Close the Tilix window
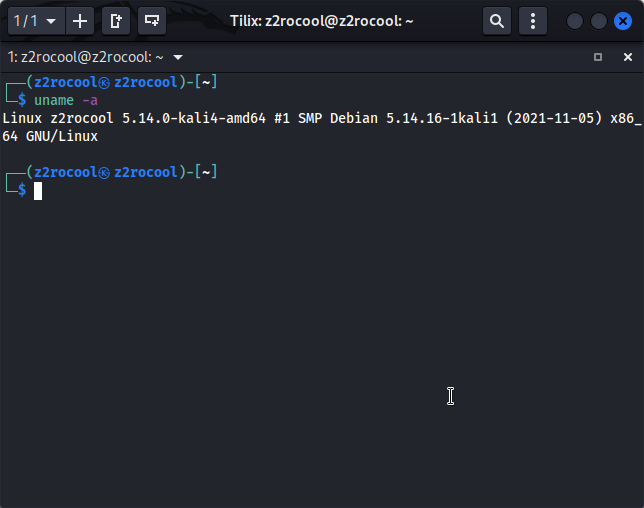 pos(623,21)
